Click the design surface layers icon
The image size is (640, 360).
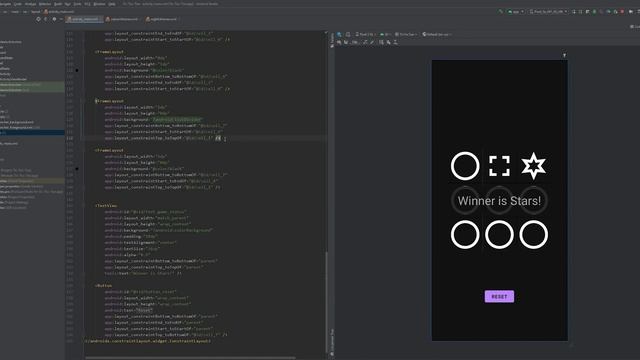coord(340,34)
